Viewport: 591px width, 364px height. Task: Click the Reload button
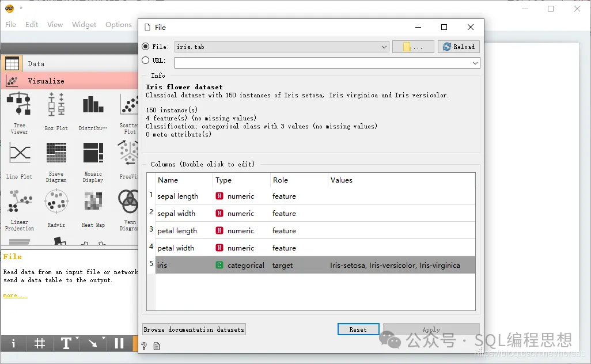point(459,47)
